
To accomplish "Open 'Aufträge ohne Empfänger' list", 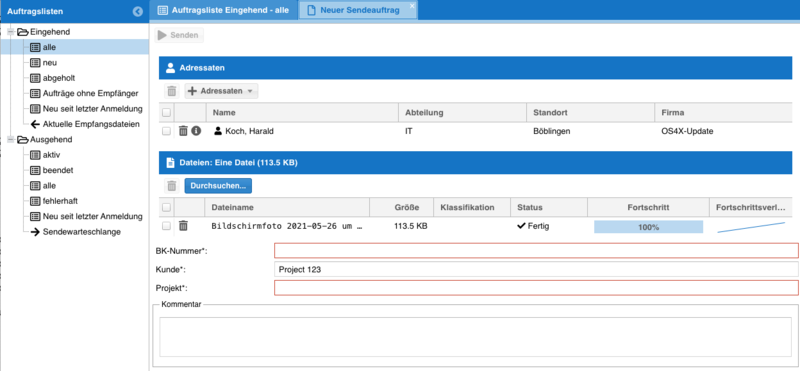I will pyautogui.click(x=91, y=93).
